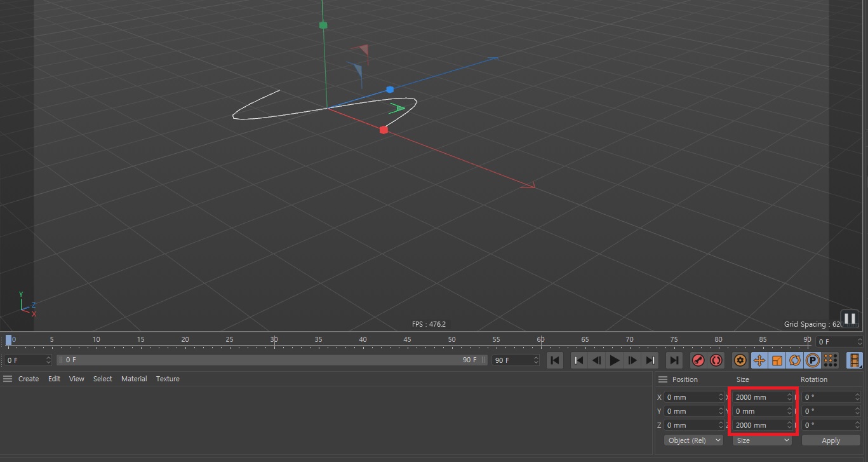Screen dimensions: 868x462
Task: Open the Material menu
Action: point(134,379)
